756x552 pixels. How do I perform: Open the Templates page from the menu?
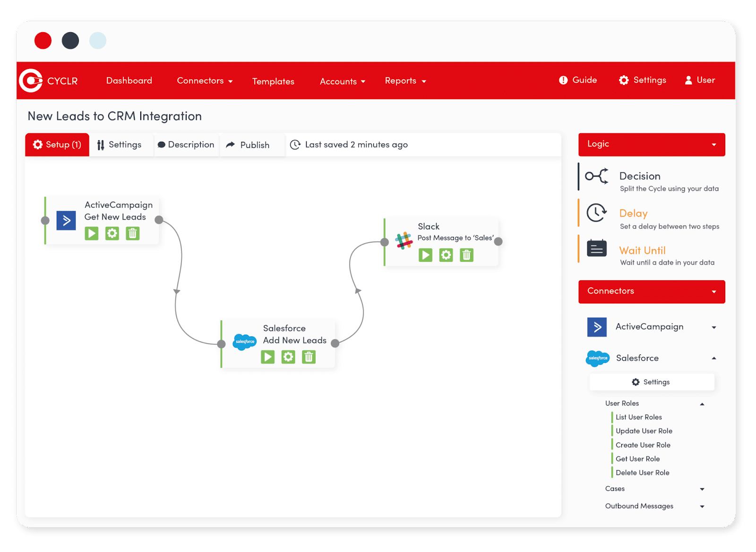point(273,81)
